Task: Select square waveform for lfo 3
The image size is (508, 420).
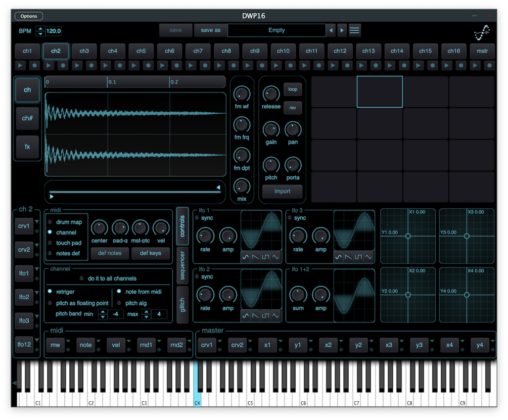Action: pos(358,257)
